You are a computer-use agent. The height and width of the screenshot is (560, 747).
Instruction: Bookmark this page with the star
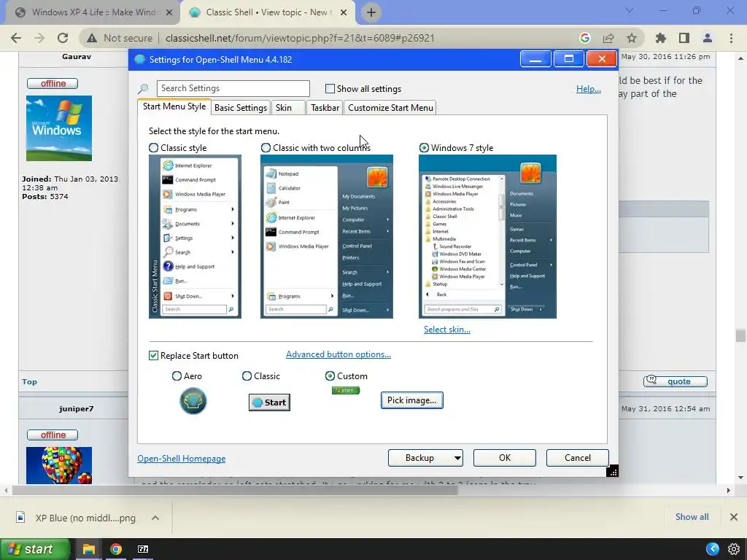point(632,38)
